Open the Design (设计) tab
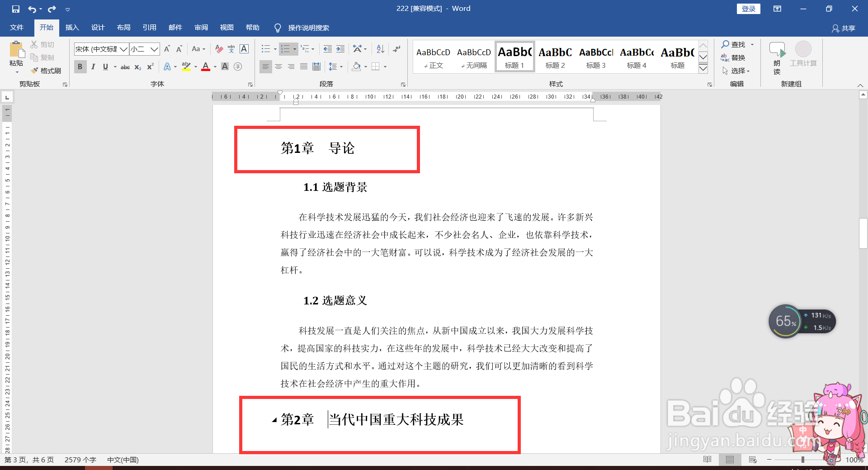Screen dimensions: 868x470 click(98, 28)
